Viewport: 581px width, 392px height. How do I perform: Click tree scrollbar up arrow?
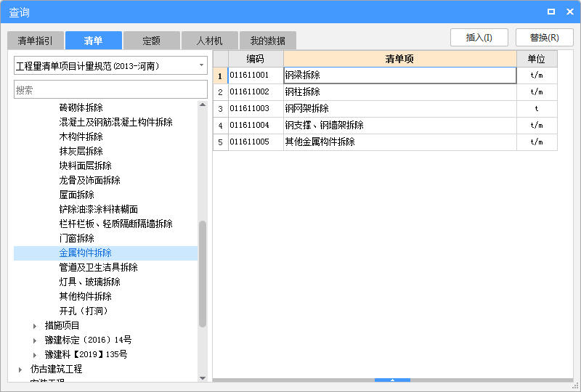203,105
